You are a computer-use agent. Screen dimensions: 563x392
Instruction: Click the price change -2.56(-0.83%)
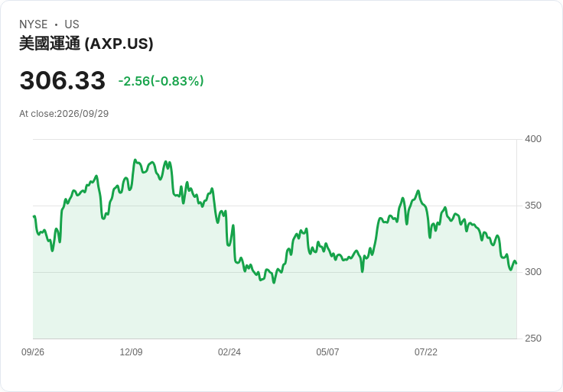coord(161,81)
